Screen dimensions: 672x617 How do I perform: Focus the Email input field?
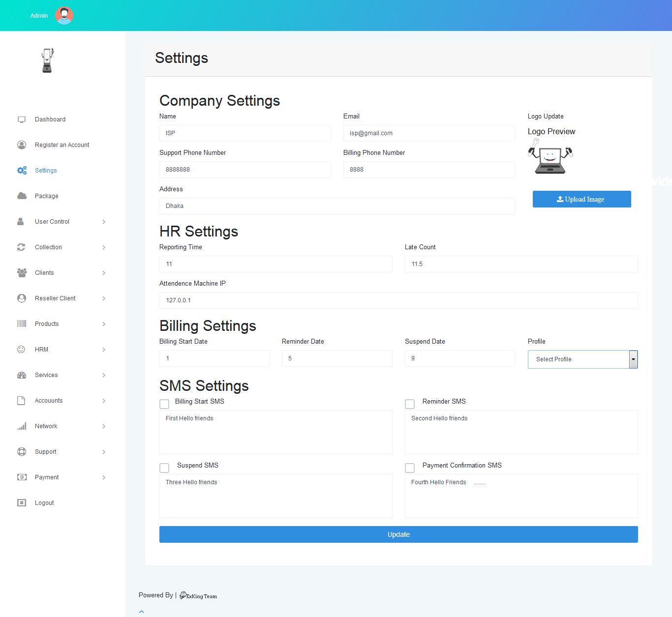pyautogui.click(x=429, y=133)
